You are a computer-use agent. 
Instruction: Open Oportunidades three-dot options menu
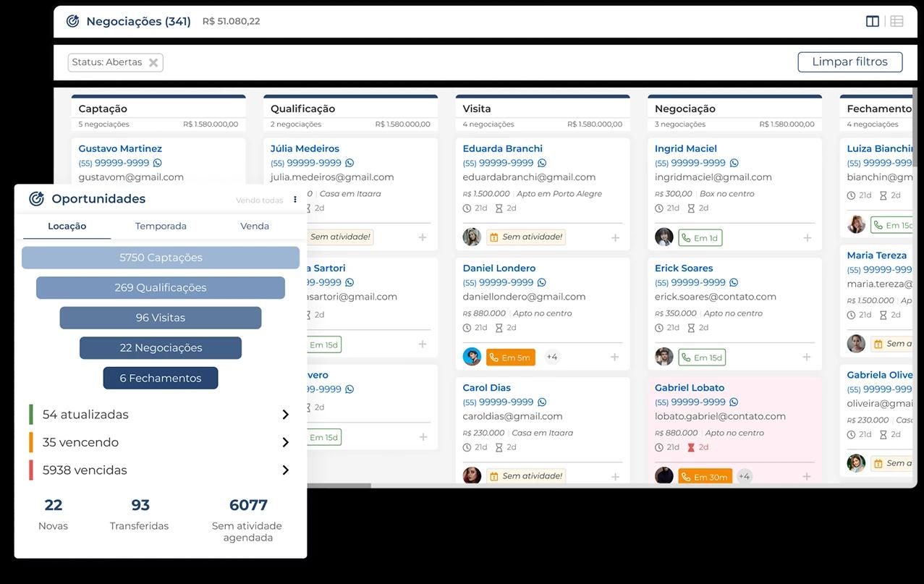point(295,200)
